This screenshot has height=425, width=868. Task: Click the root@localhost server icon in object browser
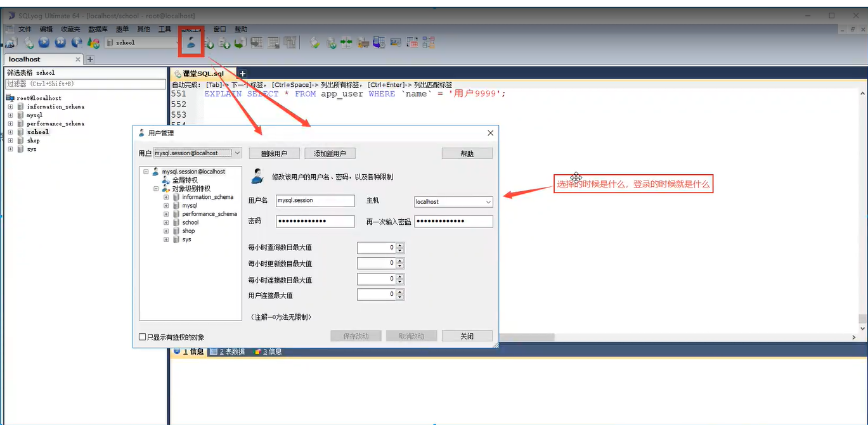tap(10, 98)
